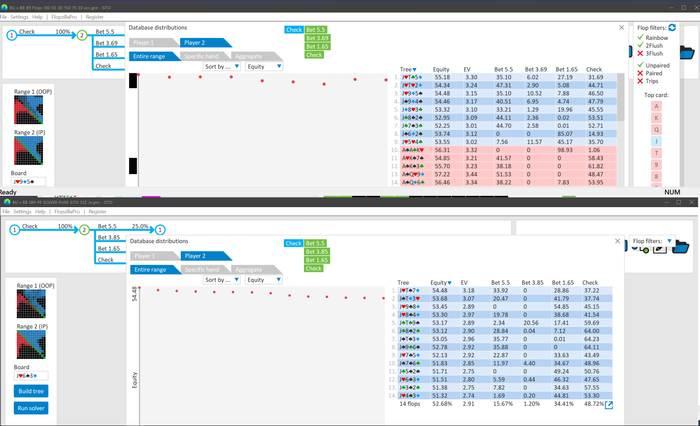700x426 pixels.
Task: Toggle top card T filter
Action: coord(656,153)
